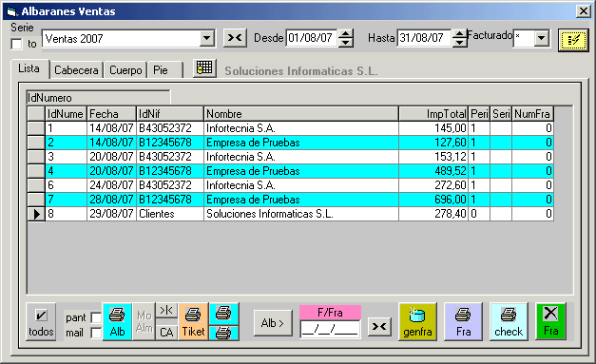Click the CA button
Viewport: 596px width, 364px height.
pyautogui.click(x=166, y=333)
